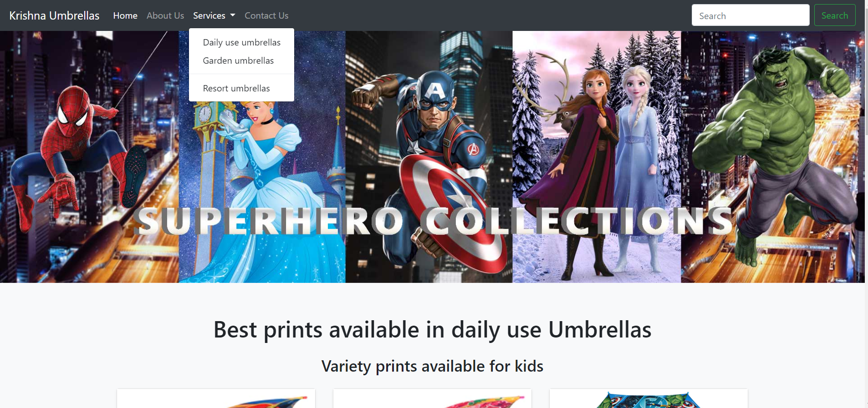Screen dimensions: 868x408
Task: Open the Contact Us page
Action: pyautogui.click(x=266, y=15)
